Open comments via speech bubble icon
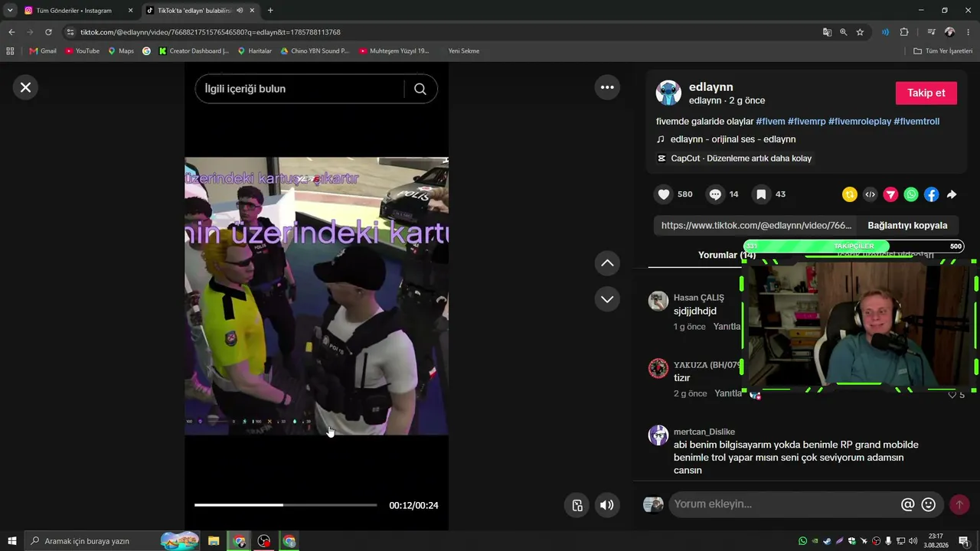 click(715, 194)
